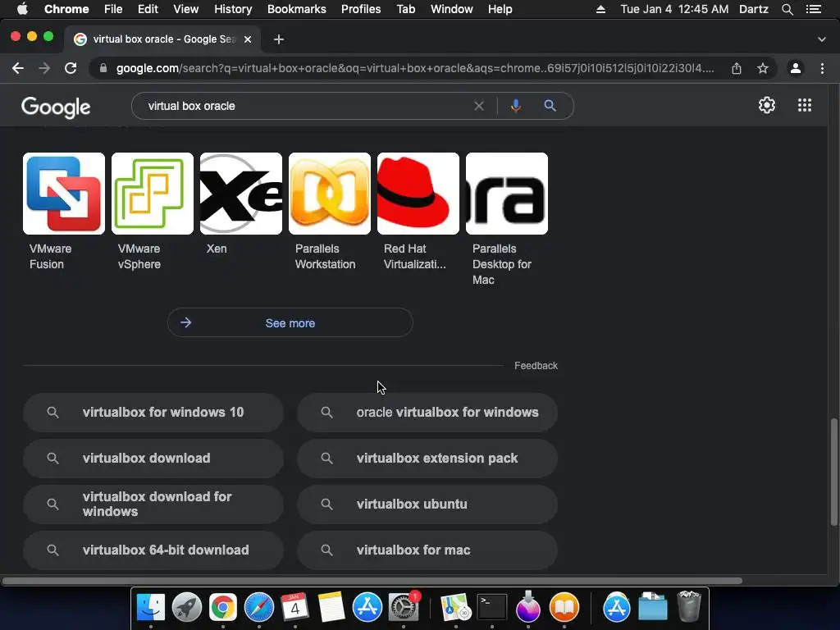Viewport: 840px width, 630px height.
Task: Launch Launchpad from the Dock
Action: (x=186, y=607)
